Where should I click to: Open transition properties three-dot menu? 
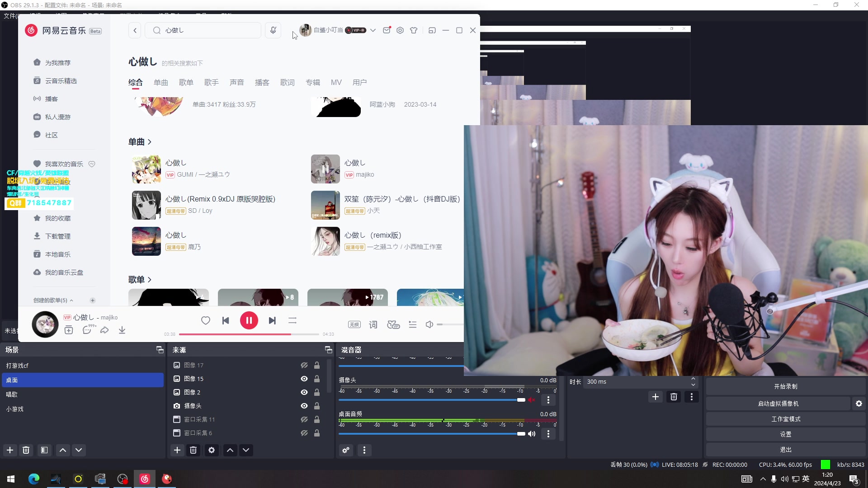click(x=692, y=397)
